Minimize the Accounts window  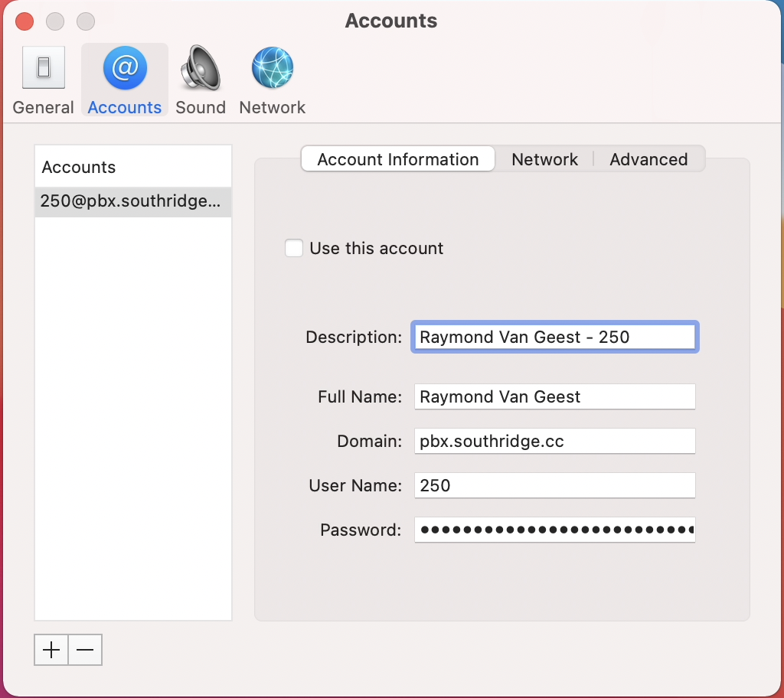(x=55, y=21)
